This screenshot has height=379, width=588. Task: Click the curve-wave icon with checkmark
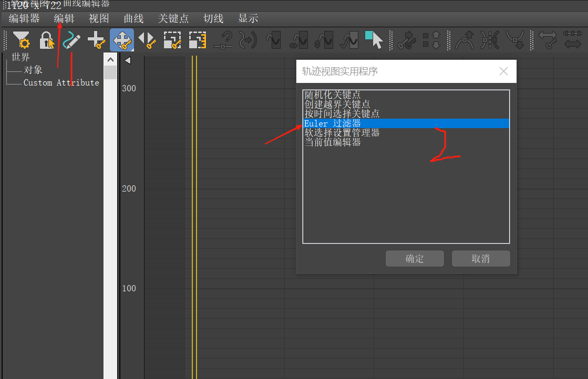click(x=349, y=40)
